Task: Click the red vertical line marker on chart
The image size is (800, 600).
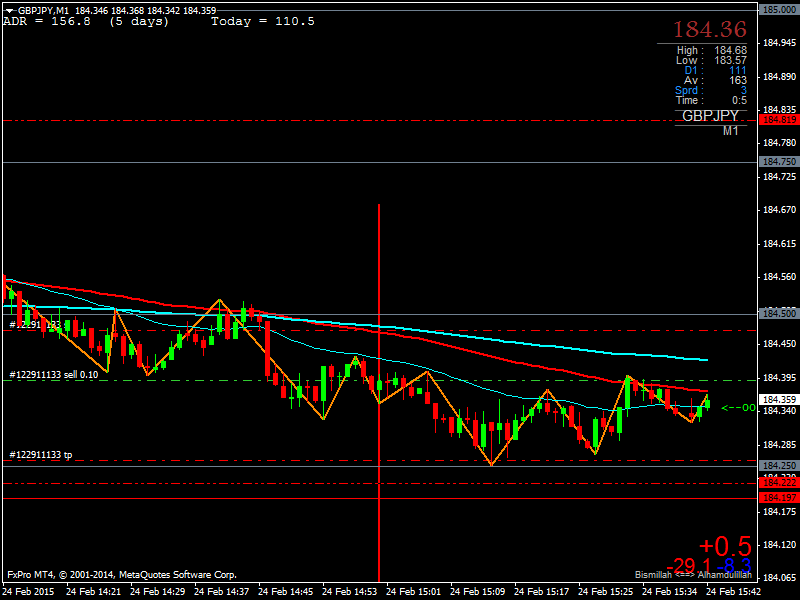Action: (x=379, y=393)
